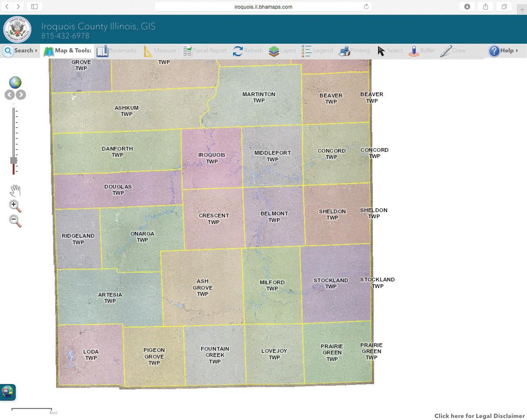
Task: Choose the Buffer tool
Action: tap(422, 51)
